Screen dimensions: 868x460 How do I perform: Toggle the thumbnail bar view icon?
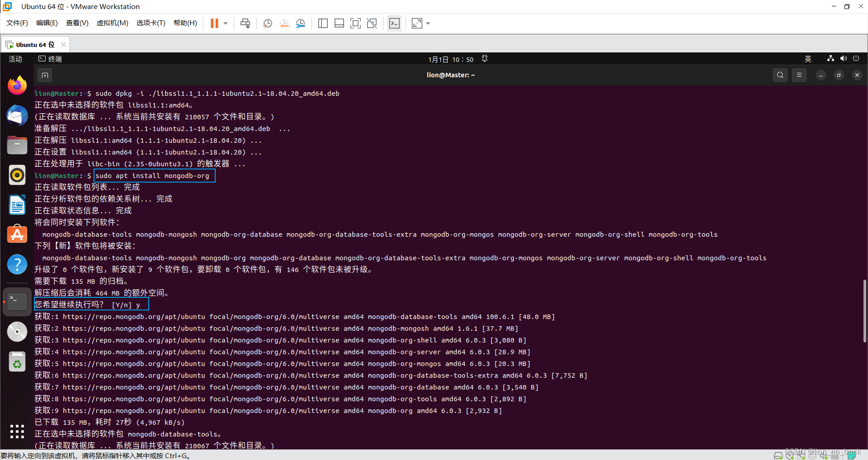(x=339, y=23)
